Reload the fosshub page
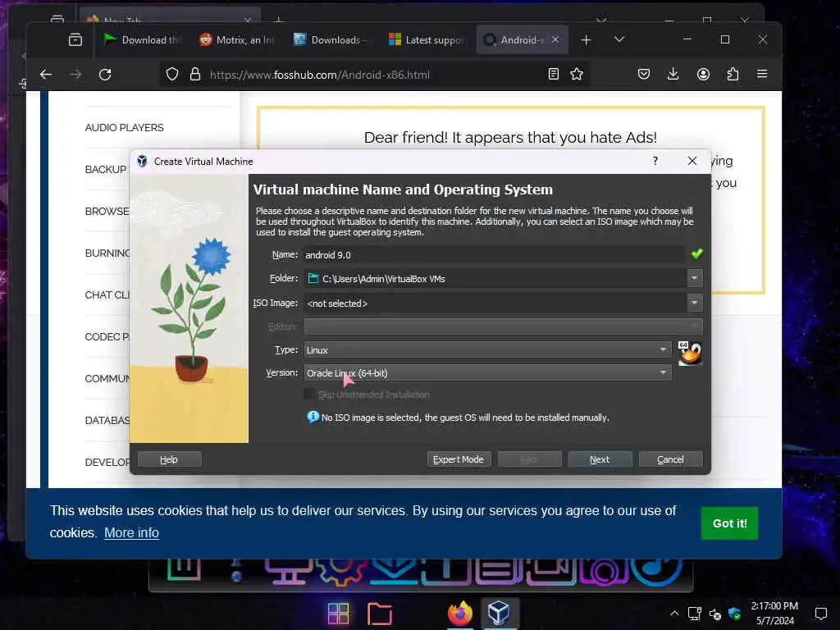The height and width of the screenshot is (630, 840). pyautogui.click(x=105, y=75)
